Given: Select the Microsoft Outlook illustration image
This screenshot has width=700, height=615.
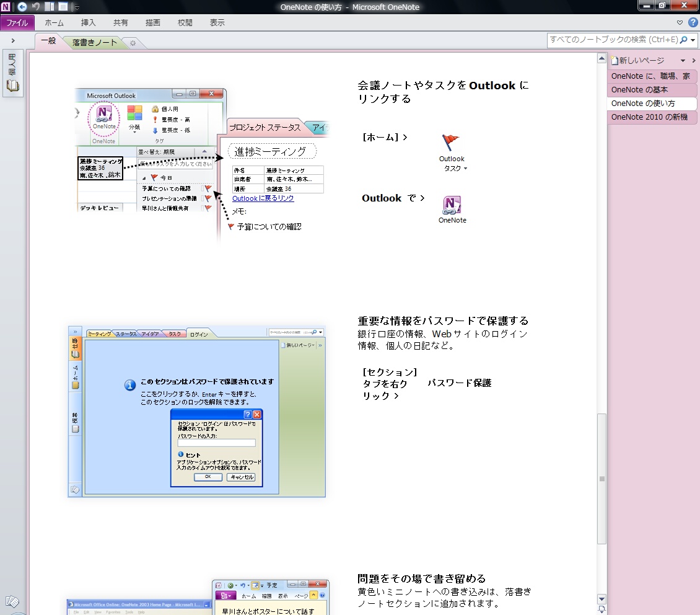Looking at the screenshot, I should tap(202, 166).
